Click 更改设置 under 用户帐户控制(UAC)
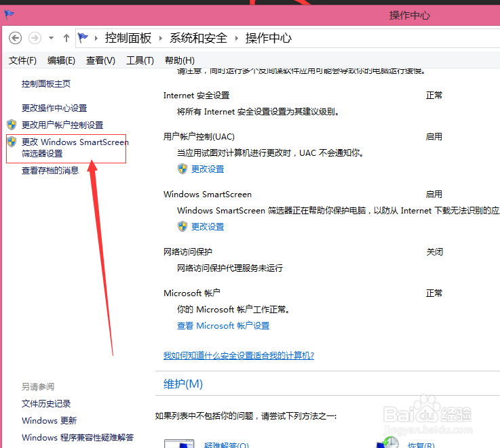 pos(208,169)
